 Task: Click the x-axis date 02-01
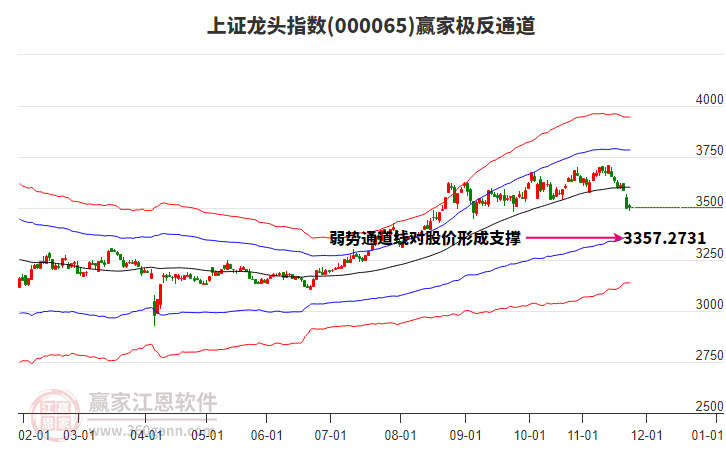(34, 436)
